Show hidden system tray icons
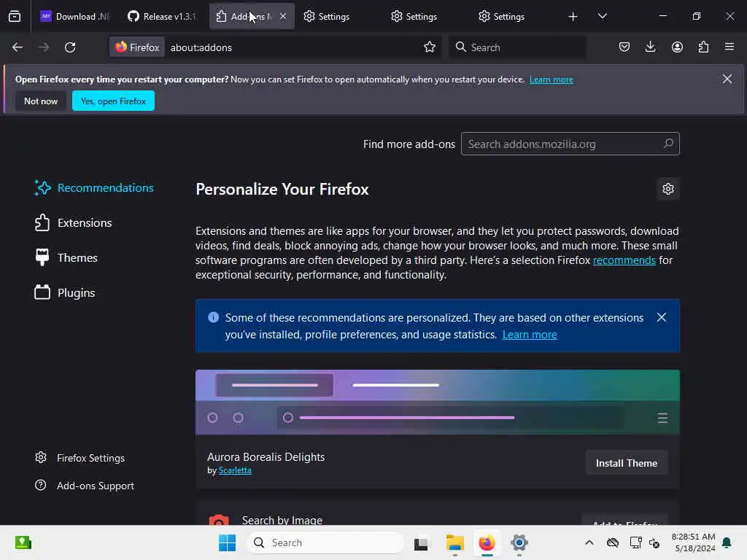 point(589,542)
